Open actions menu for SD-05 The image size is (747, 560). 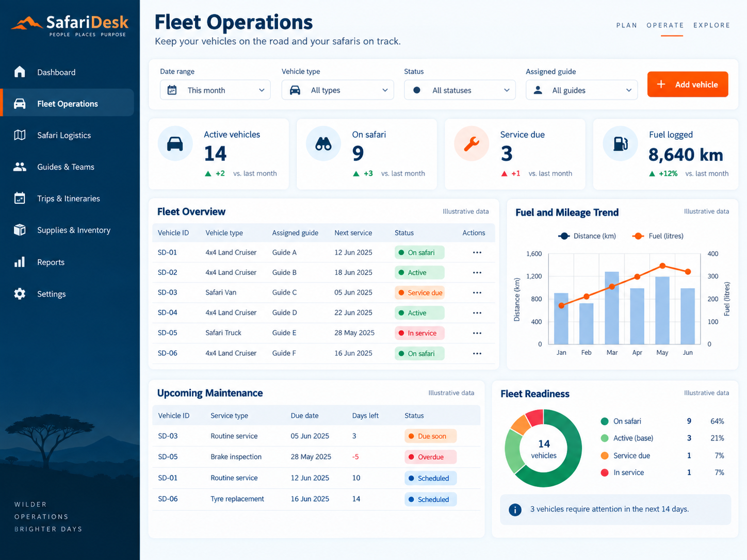[477, 333]
